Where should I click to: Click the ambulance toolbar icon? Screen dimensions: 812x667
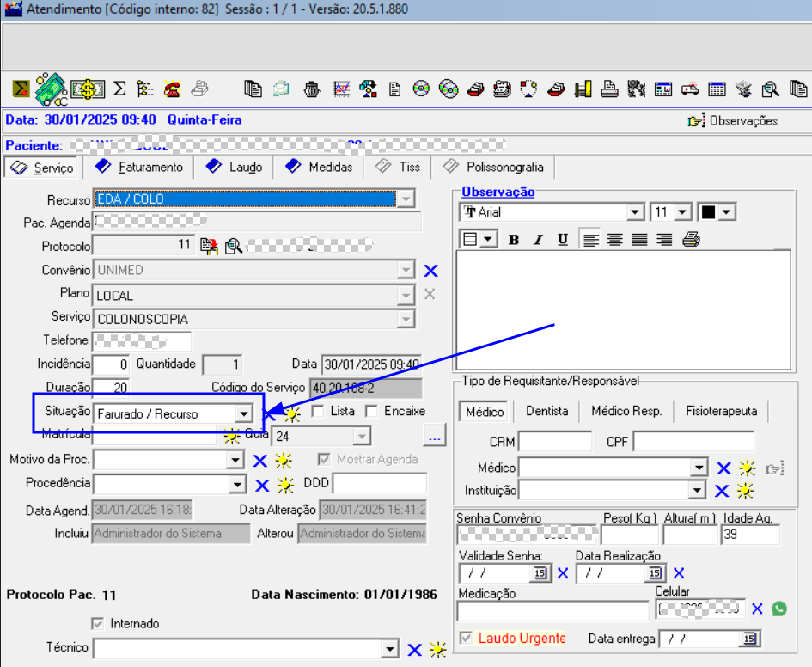click(x=690, y=89)
